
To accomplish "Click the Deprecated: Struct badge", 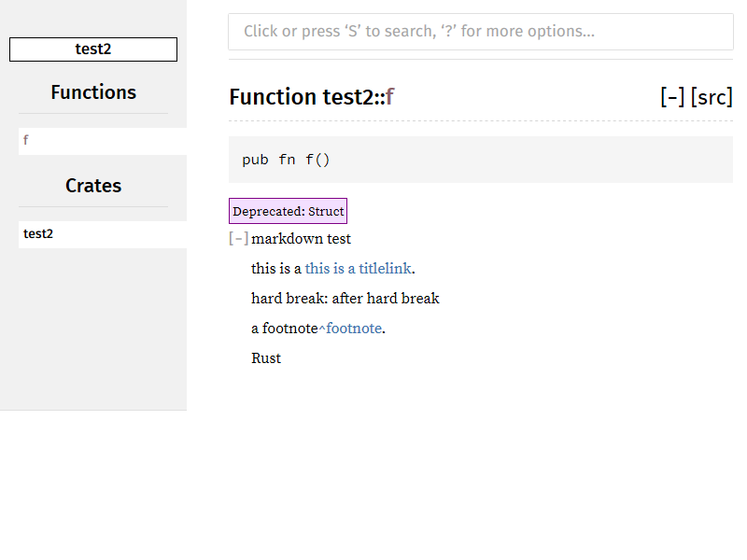I will click(x=288, y=211).
